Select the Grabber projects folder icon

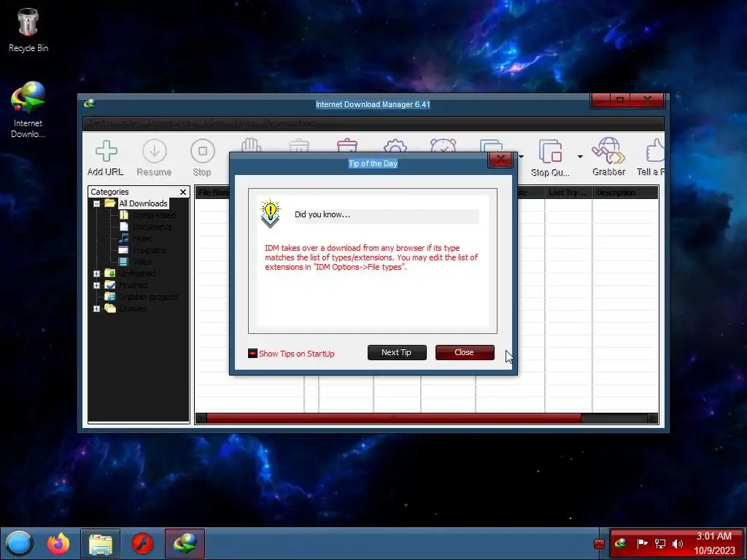coord(110,297)
